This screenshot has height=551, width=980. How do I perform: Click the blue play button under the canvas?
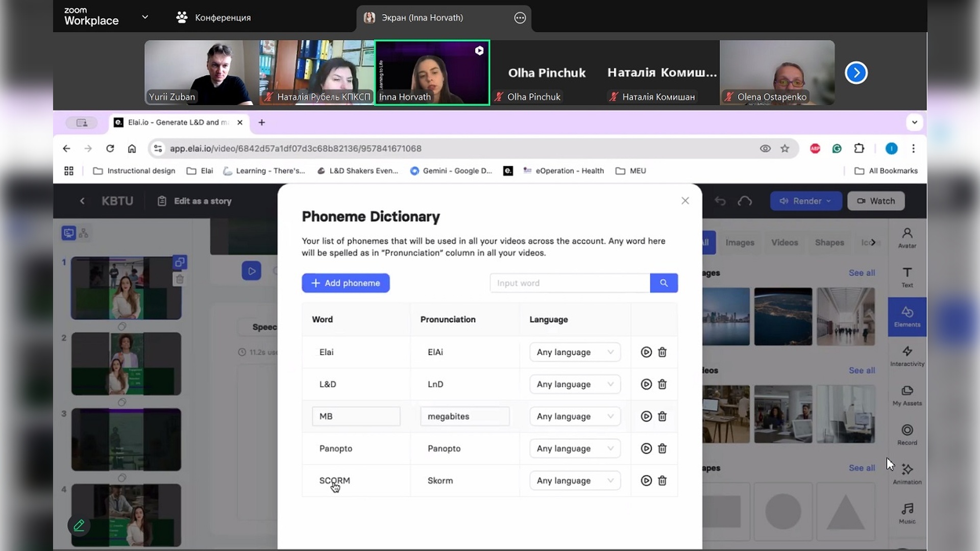tap(251, 271)
